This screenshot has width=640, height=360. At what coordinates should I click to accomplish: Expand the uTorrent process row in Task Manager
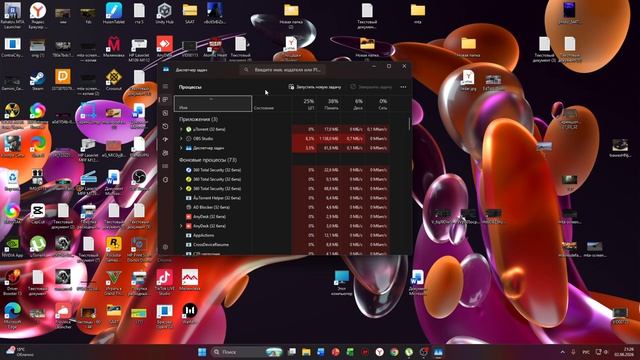181,129
